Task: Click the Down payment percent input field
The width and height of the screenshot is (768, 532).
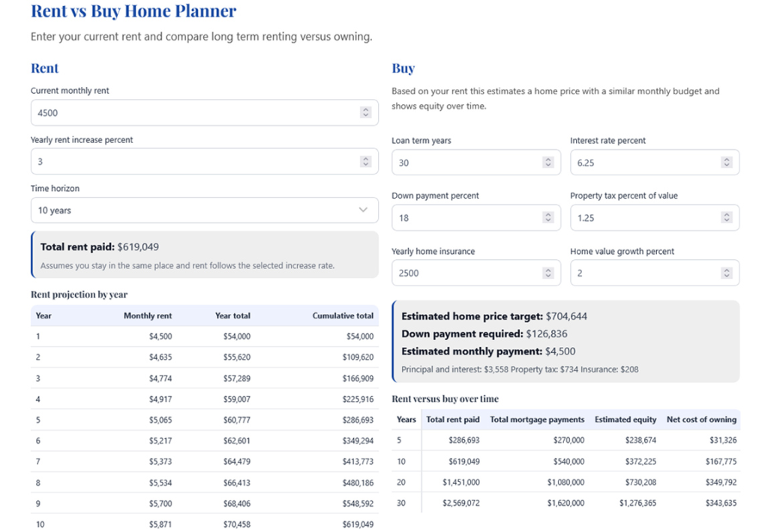Action: tap(465, 218)
